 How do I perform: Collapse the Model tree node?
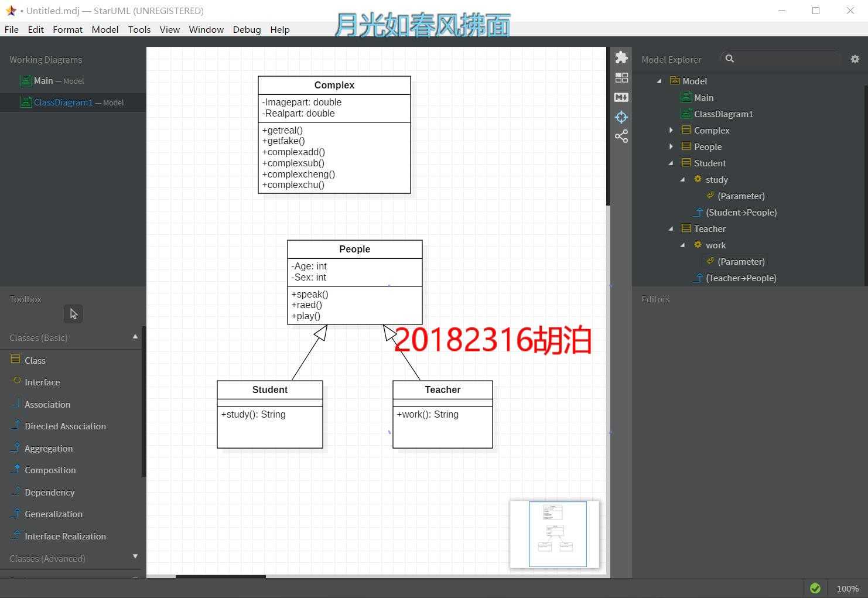659,81
